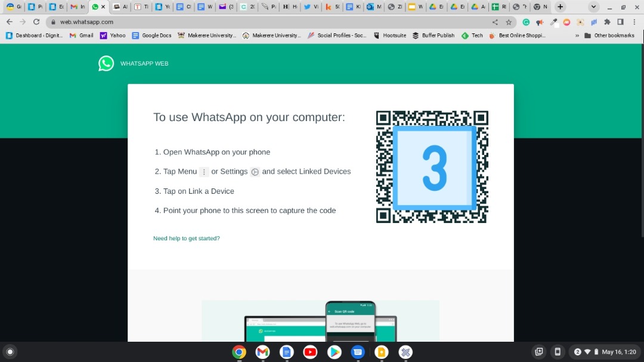Viewport: 644px width, 362px height.
Task: Open the Google Docs bookmark
Action: coord(151,35)
